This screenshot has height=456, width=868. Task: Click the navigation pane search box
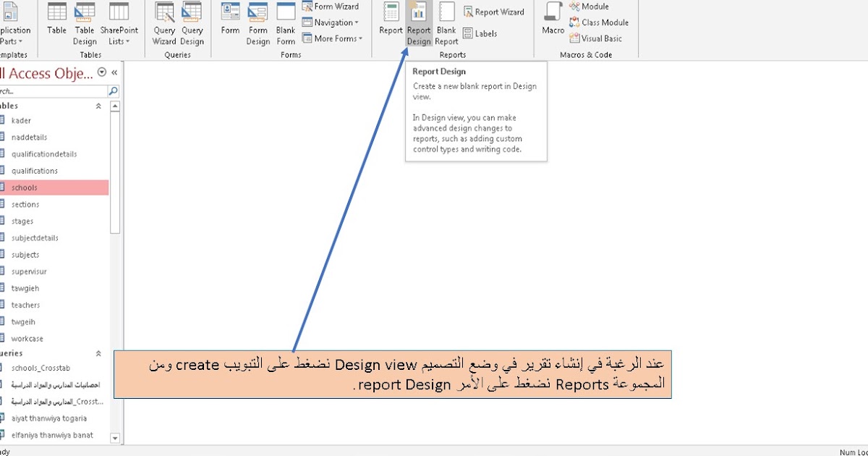[x=51, y=90]
